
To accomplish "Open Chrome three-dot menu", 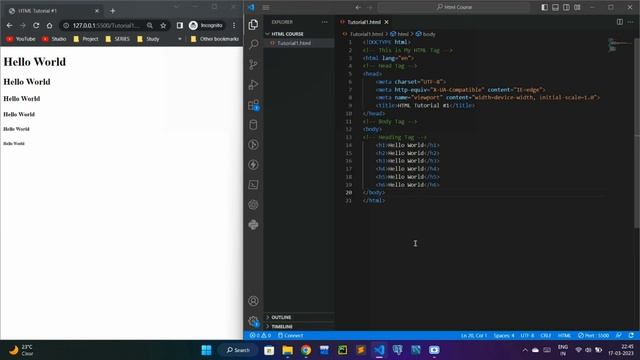I will pos(234,25).
